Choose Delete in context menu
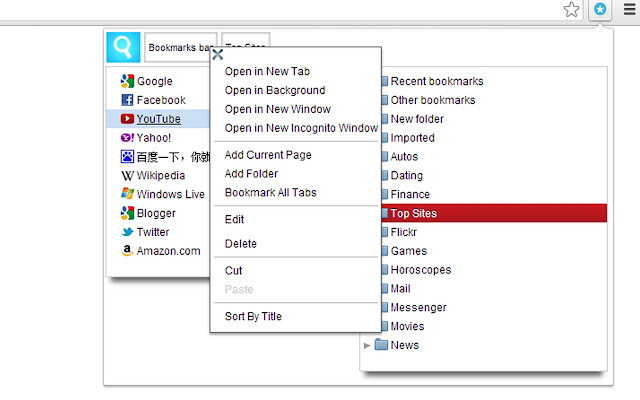Image resolution: width=640 pixels, height=400 pixels. click(x=241, y=244)
